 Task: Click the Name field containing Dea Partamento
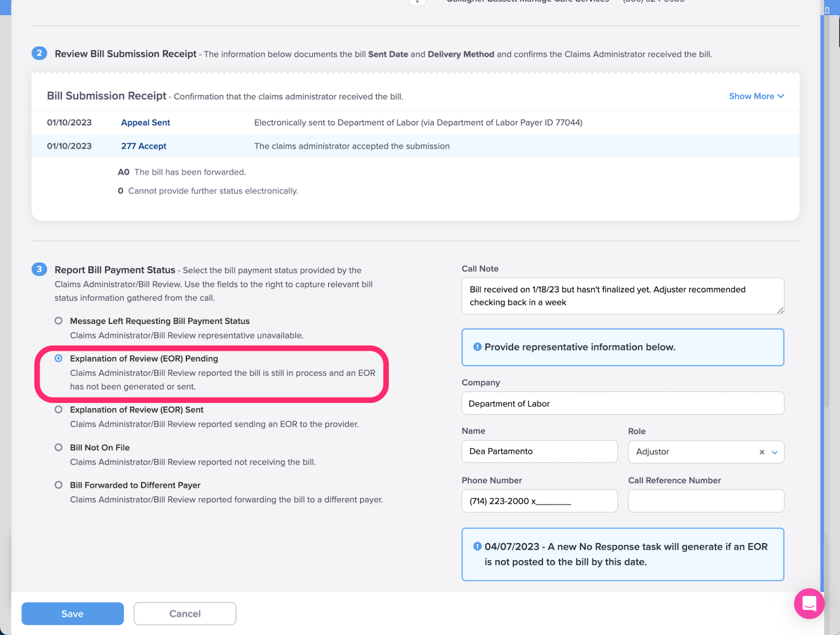coord(540,451)
